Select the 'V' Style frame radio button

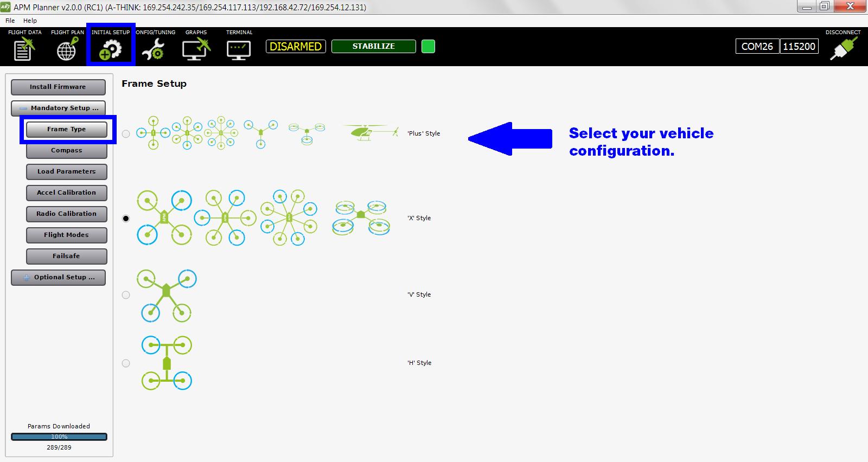[x=126, y=295]
